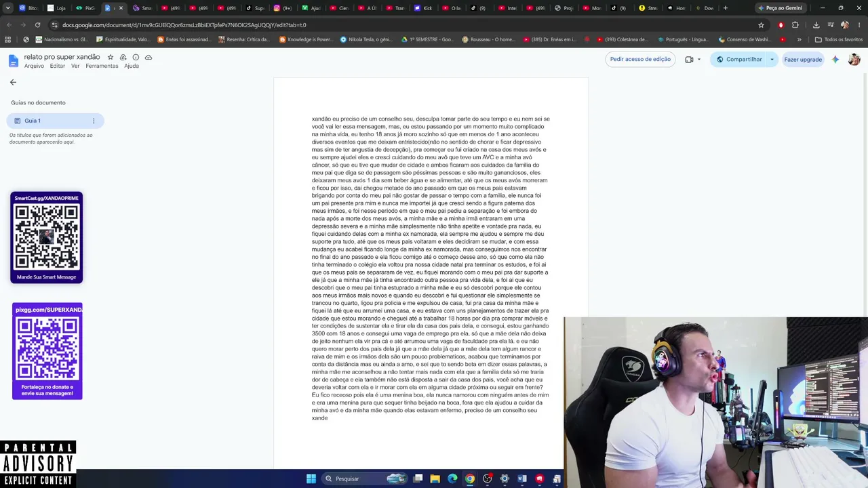Open Nacionalismo vs. Gl... bookmark

click(62, 39)
